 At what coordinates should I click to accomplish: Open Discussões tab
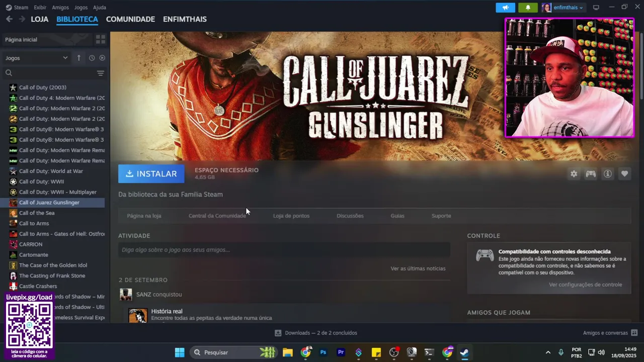[350, 216]
